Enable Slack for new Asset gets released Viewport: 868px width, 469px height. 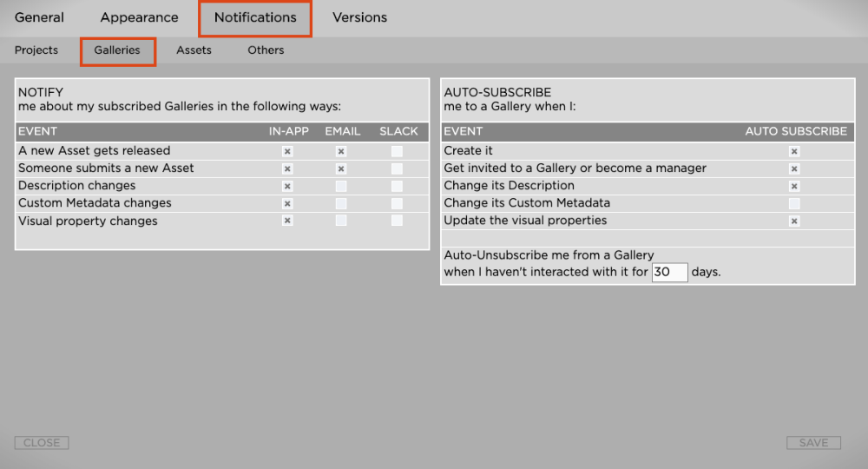click(x=397, y=151)
